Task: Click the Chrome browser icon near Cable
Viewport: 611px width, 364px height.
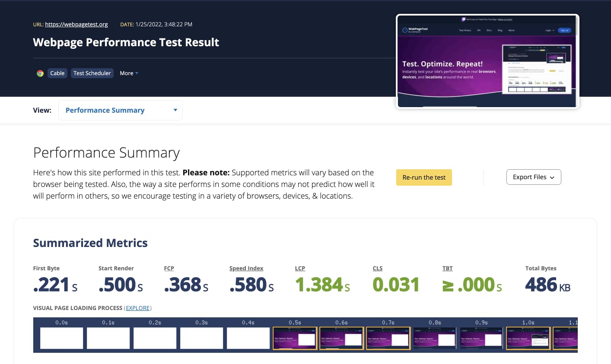Action: [x=40, y=73]
